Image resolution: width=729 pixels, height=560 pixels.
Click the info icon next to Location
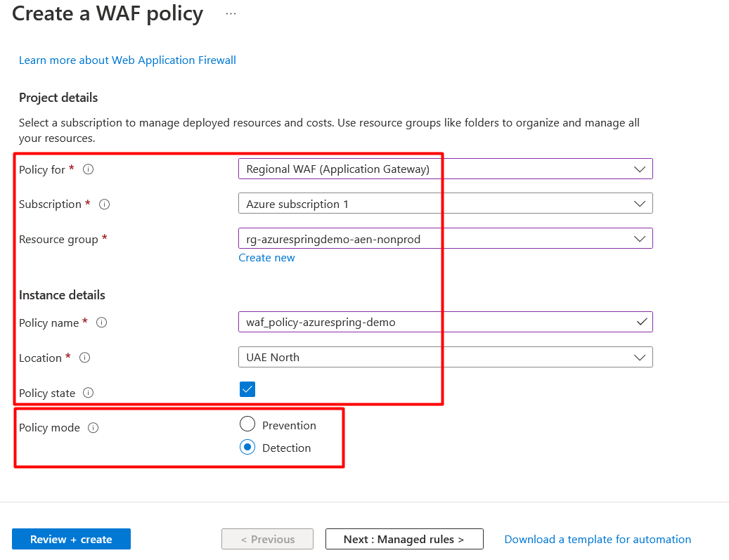pos(85,358)
